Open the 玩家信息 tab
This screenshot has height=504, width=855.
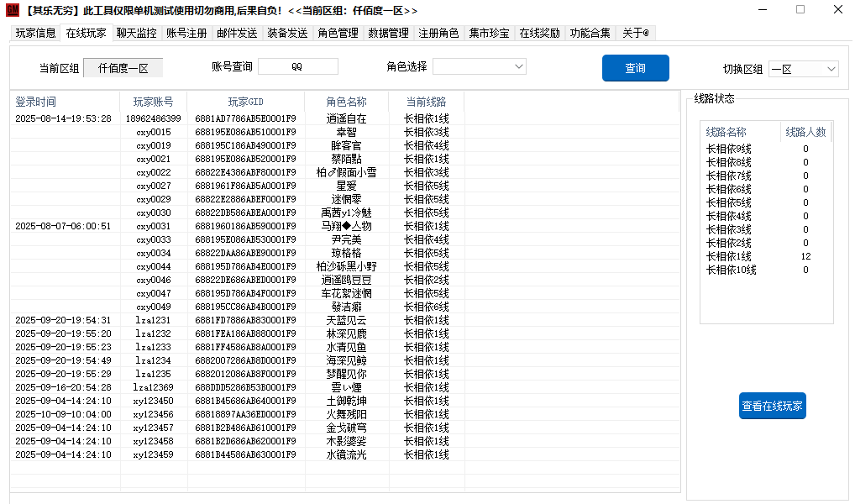click(x=35, y=34)
